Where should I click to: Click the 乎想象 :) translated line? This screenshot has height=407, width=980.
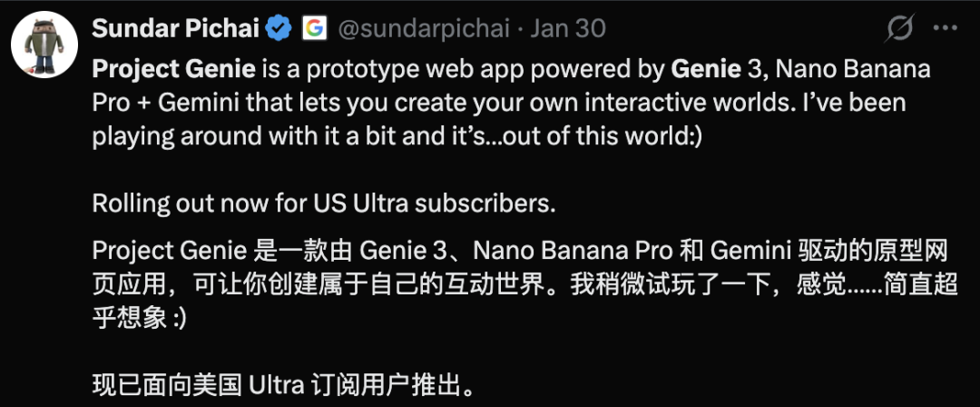pyautogui.click(x=139, y=318)
